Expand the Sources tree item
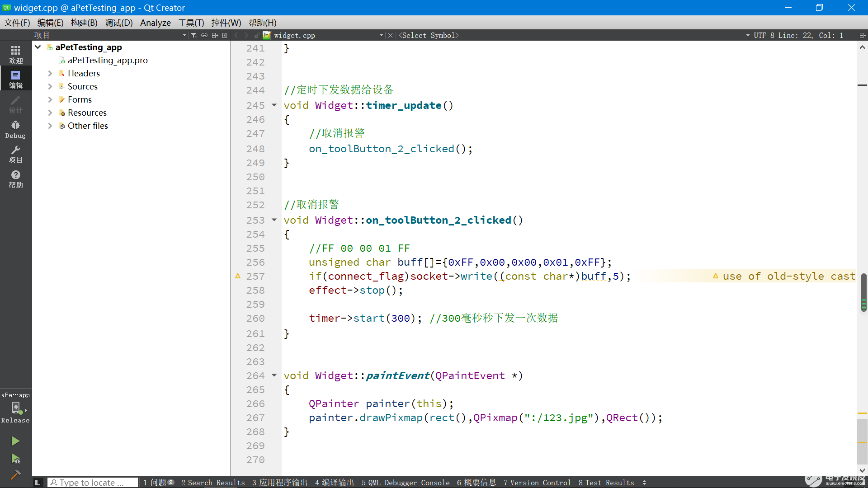Screen dimensions: 868x488 click(50, 86)
